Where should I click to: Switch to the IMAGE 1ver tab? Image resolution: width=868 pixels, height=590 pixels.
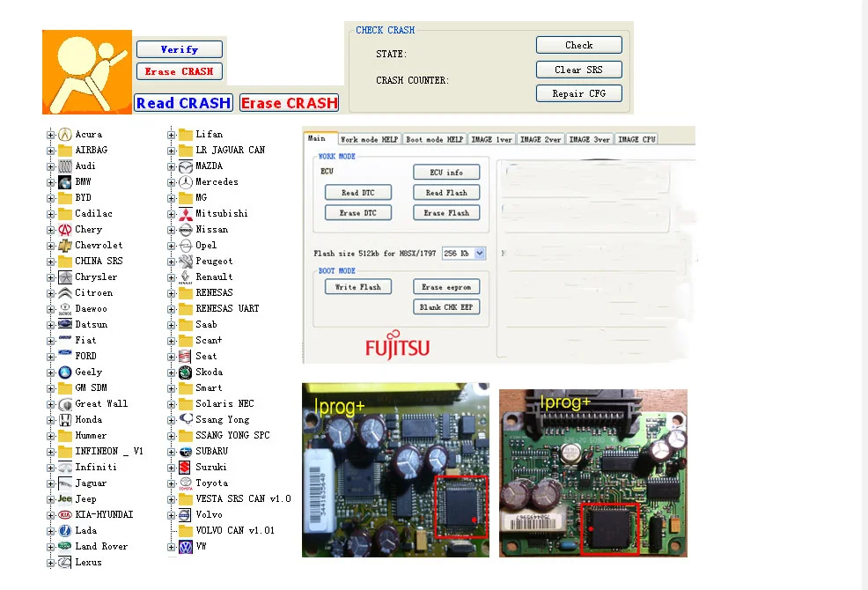click(491, 140)
